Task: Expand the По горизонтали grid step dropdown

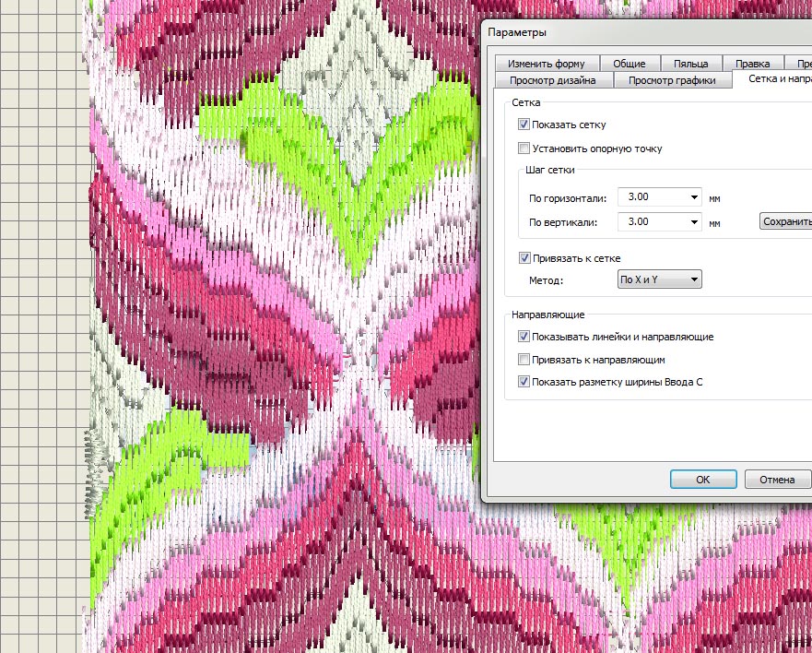Action: (x=693, y=197)
